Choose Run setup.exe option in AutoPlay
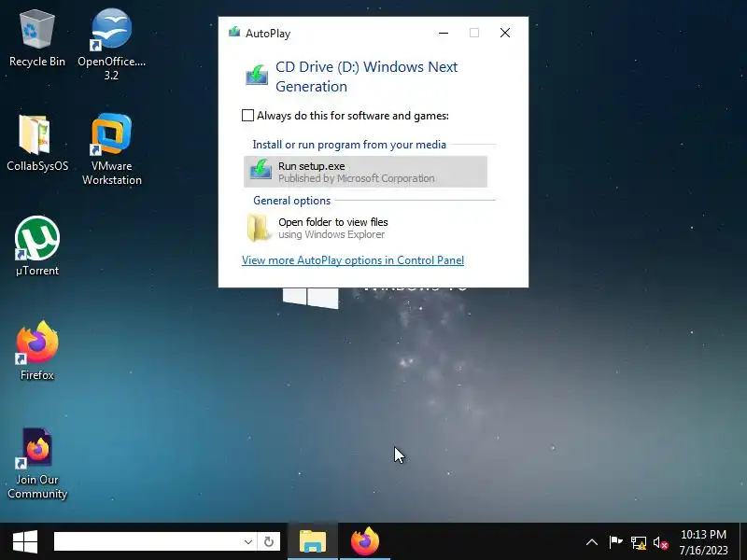 click(x=365, y=172)
